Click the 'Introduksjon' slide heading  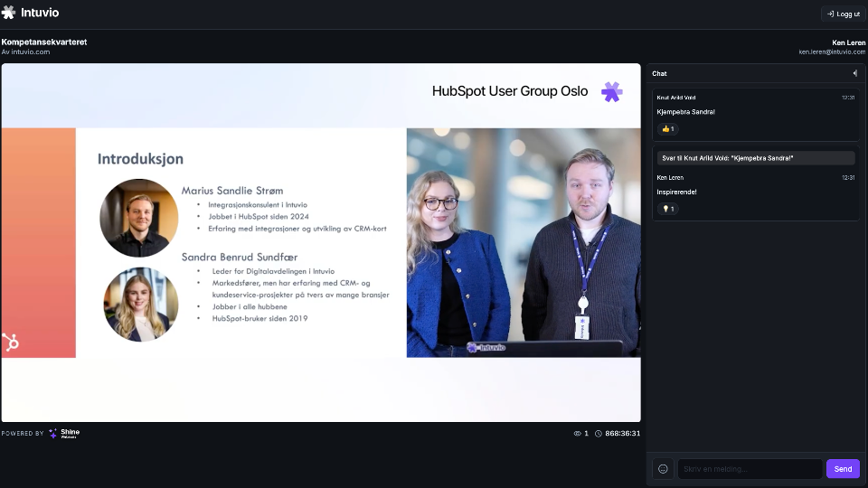pos(141,159)
